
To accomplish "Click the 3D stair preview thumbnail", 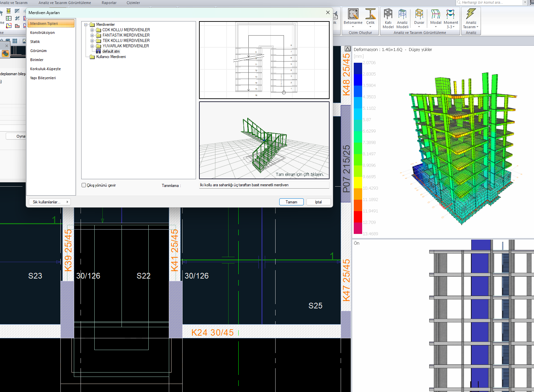I will pos(264,140).
